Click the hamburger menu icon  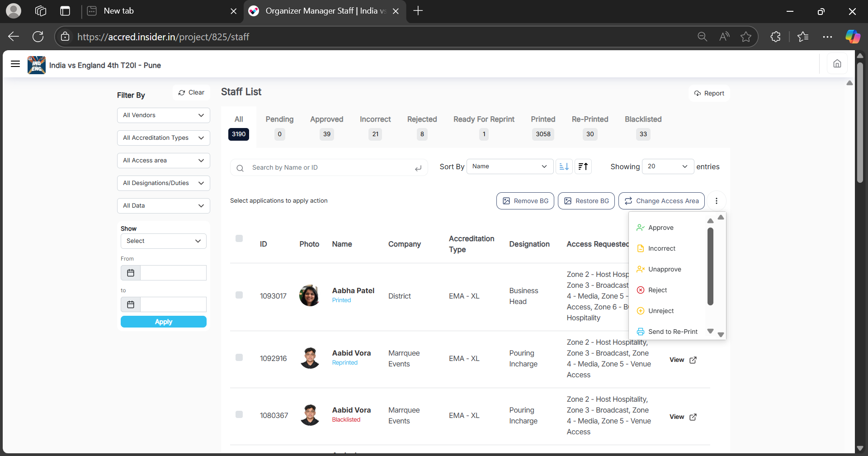pos(15,64)
